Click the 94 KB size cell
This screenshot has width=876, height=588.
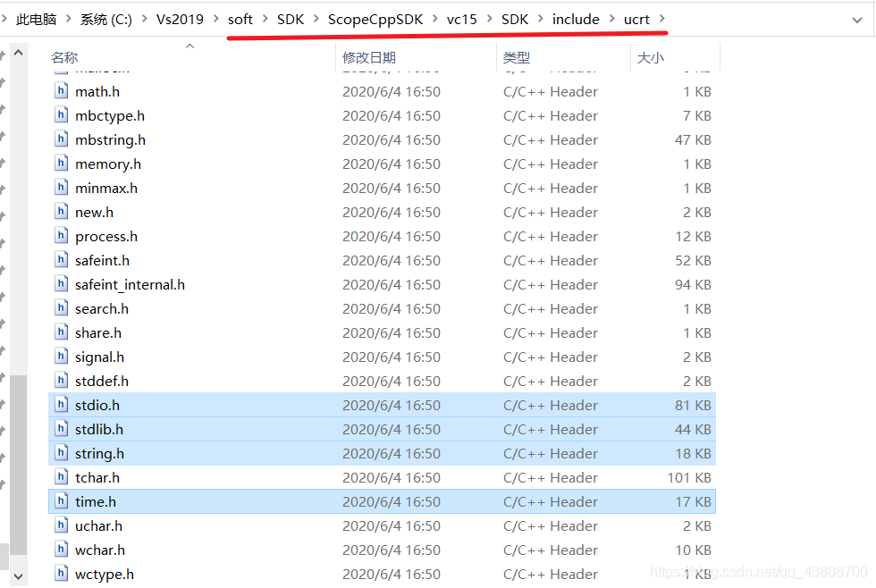pyautogui.click(x=693, y=284)
